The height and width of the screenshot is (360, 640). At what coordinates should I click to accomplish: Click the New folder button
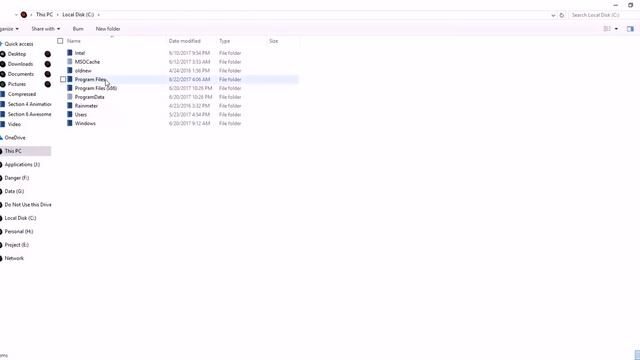pos(108,29)
